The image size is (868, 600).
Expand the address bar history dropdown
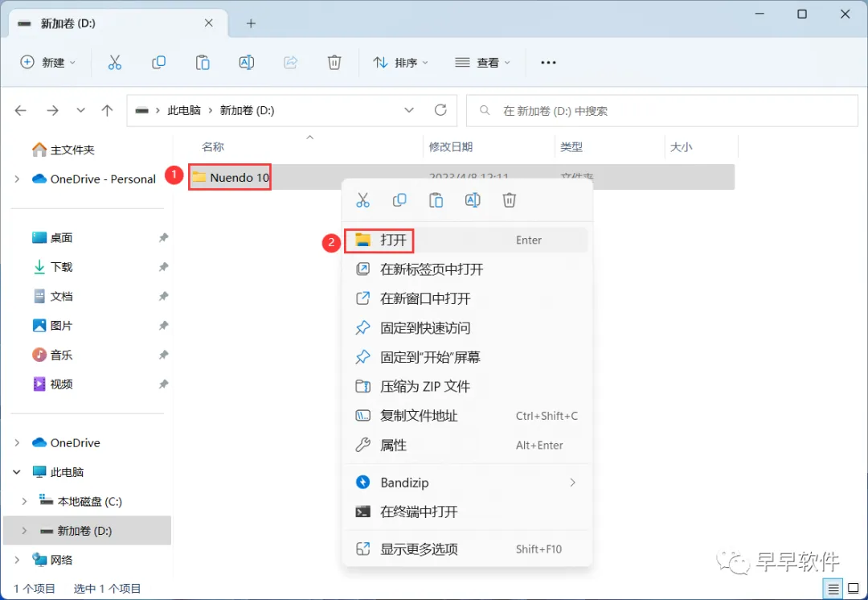tap(409, 110)
